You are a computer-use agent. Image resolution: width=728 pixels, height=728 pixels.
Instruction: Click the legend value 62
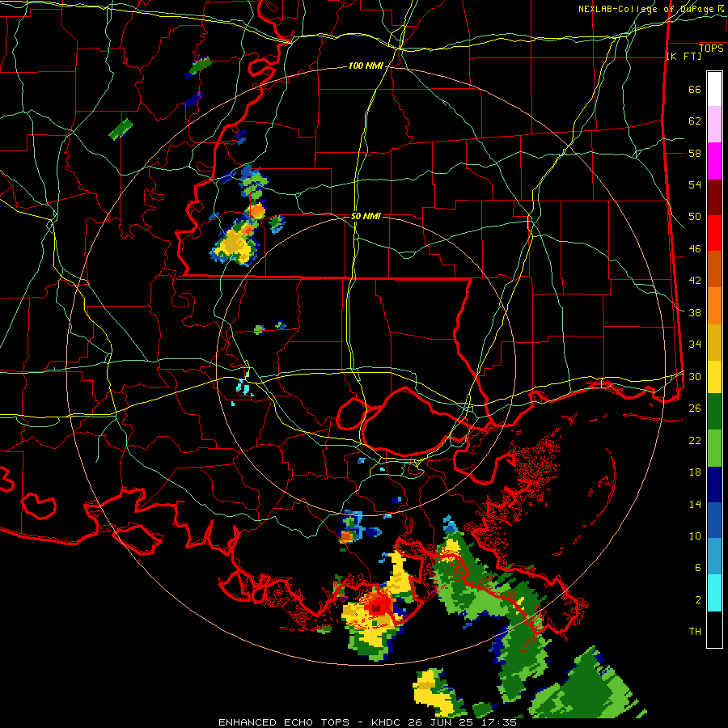tap(695, 121)
